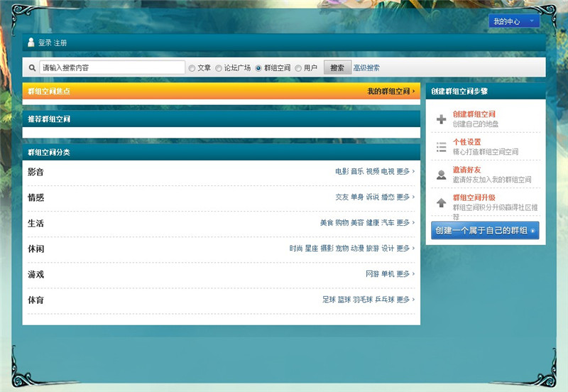Open the 健康 subcategory link
This screenshot has width=568, height=392.
click(373, 223)
